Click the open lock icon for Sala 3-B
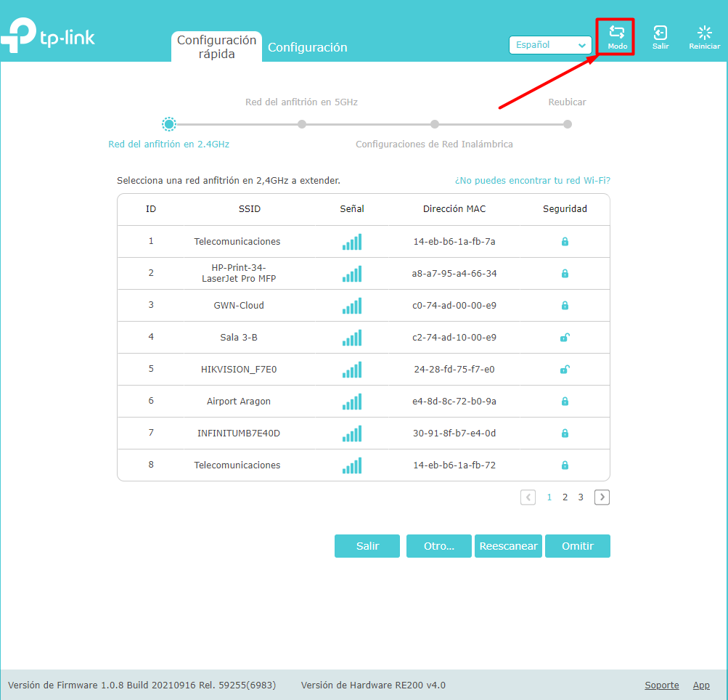 point(565,337)
